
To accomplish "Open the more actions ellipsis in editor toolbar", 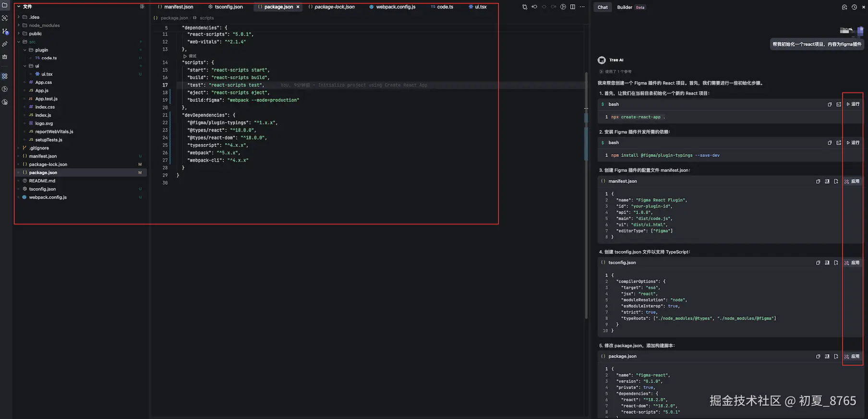I will (582, 7).
